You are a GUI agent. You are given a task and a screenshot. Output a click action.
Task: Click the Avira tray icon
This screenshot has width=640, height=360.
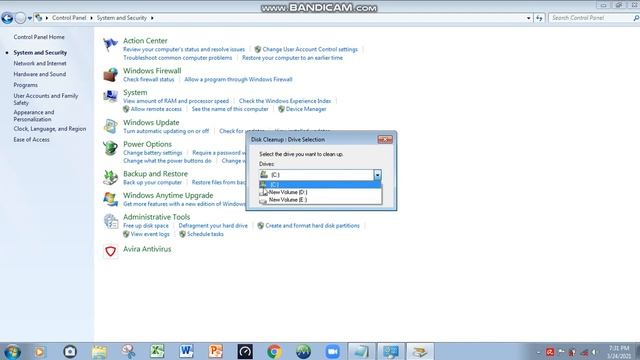(550, 352)
